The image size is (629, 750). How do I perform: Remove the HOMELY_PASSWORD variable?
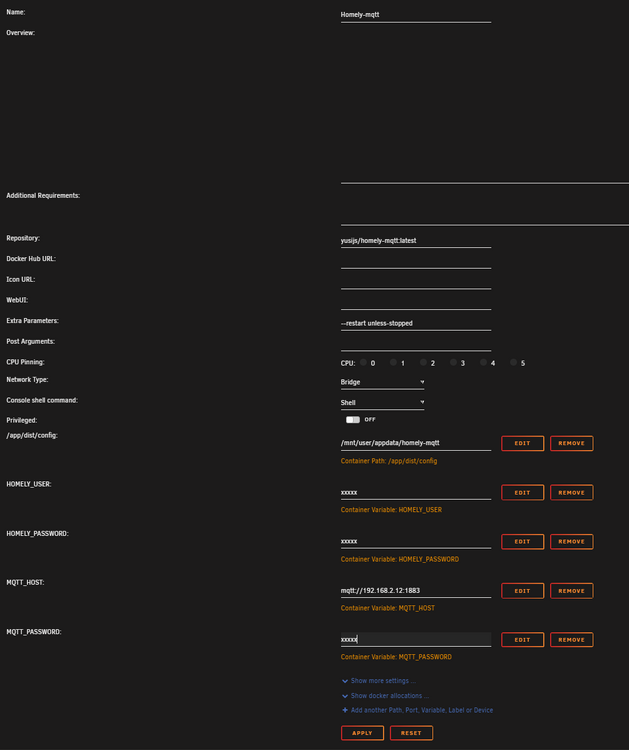tap(571, 542)
